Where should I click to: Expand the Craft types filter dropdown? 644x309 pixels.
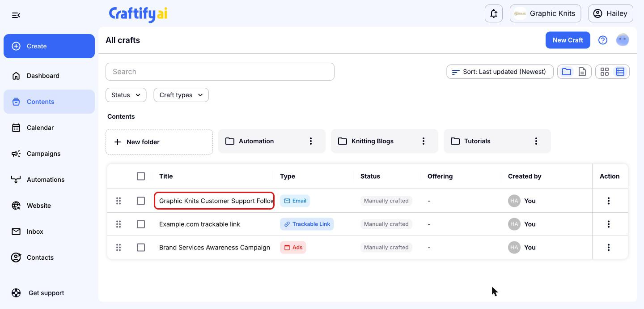coord(181,95)
